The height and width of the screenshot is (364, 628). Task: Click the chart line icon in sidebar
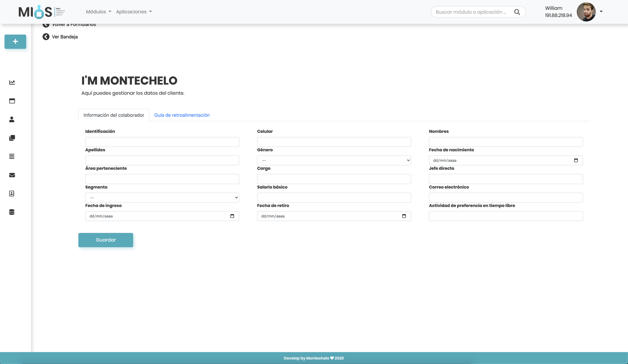[12, 83]
